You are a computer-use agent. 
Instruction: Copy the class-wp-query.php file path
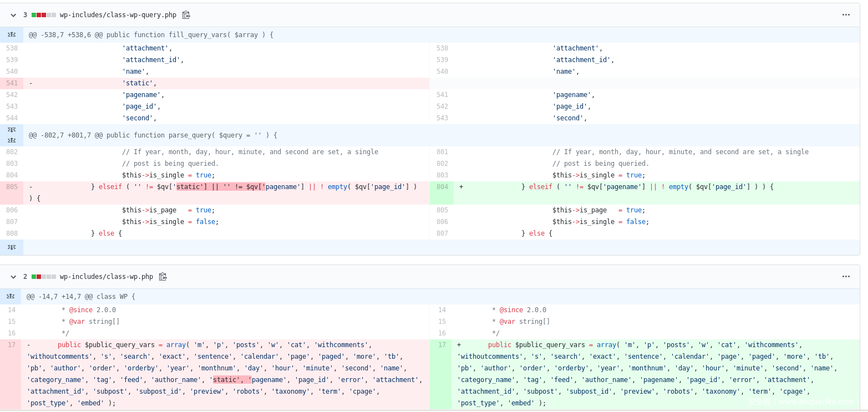click(186, 15)
